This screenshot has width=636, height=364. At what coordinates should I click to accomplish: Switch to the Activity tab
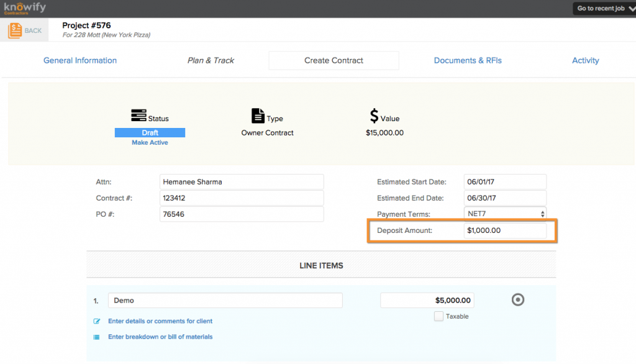[x=585, y=60]
